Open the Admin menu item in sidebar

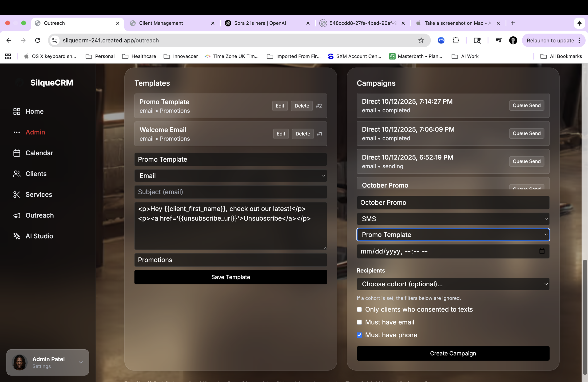pos(35,132)
